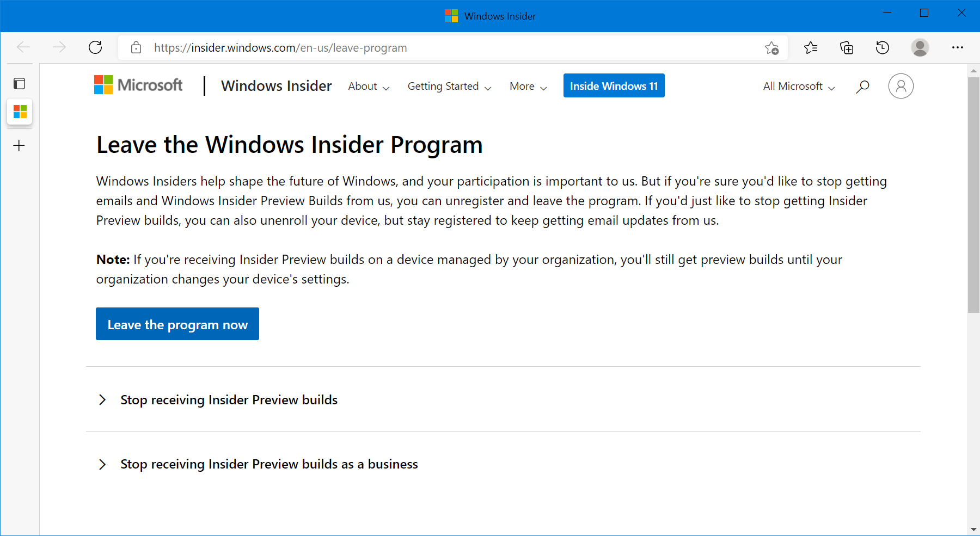Screen dimensions: 980x536
Task: Click the site search magnifier icon
Action: click(x=862, y=87)
